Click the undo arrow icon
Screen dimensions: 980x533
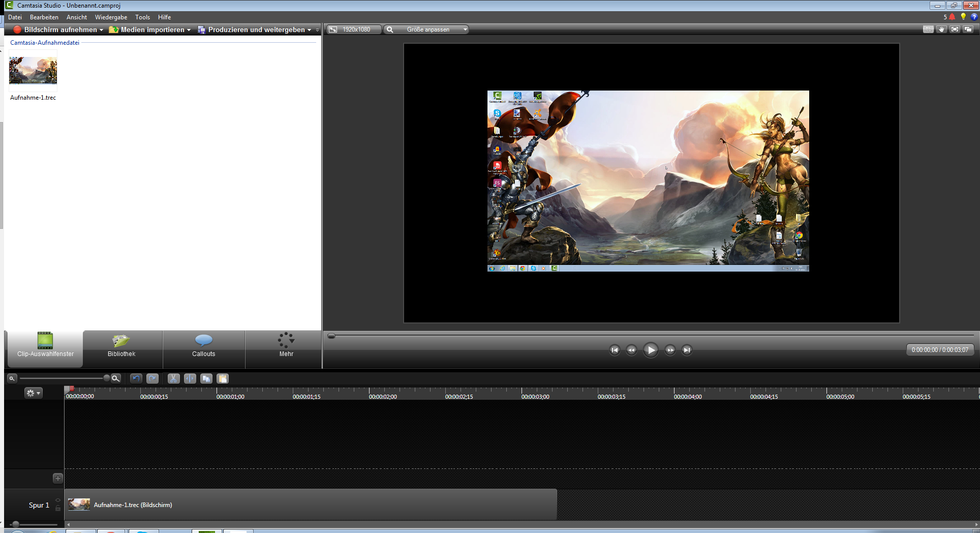(136, 378)
